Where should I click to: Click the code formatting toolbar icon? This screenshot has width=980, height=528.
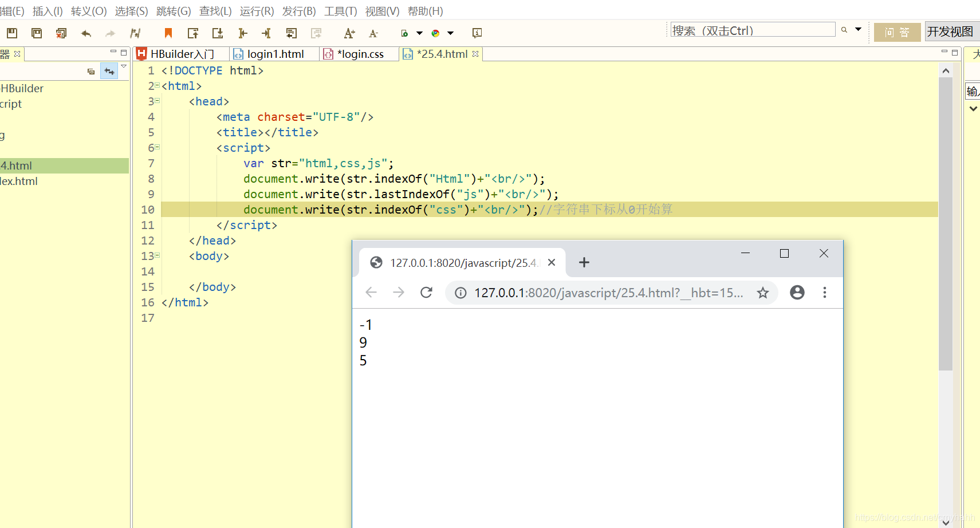[x=135, y=33]
